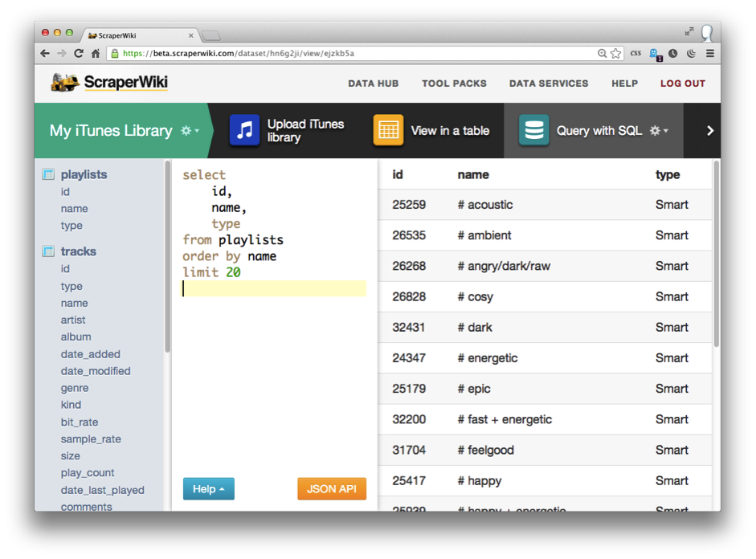Click the tracks table icon in sidebar
This screenshot has width=756, height=559.
tap(48, 251)
